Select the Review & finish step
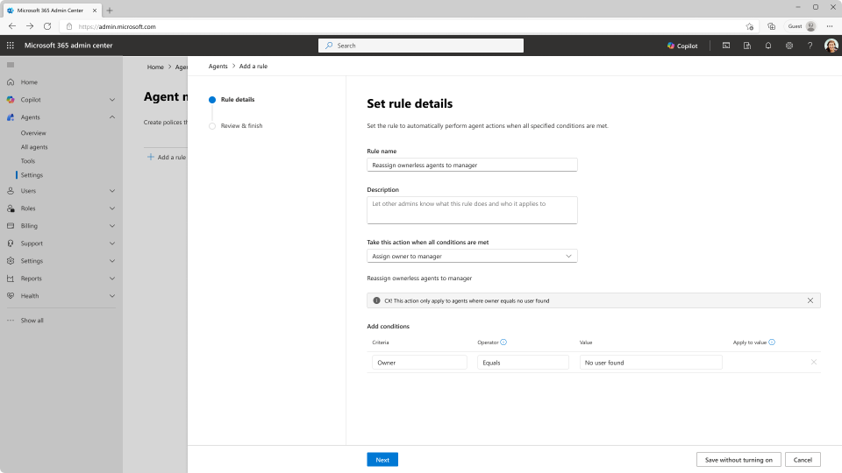This screenshot has width=842, height=473. [241, 126]
